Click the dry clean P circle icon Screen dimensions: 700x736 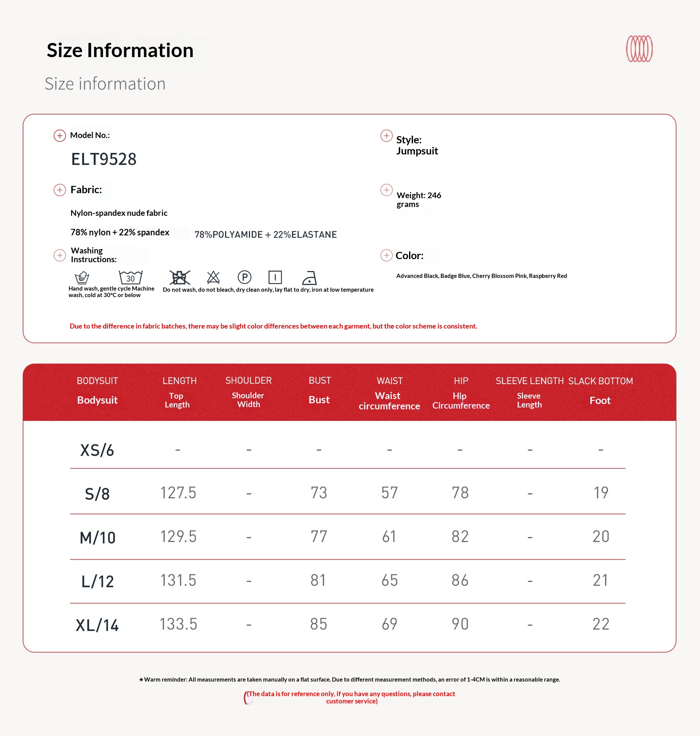tap(245, 277)
